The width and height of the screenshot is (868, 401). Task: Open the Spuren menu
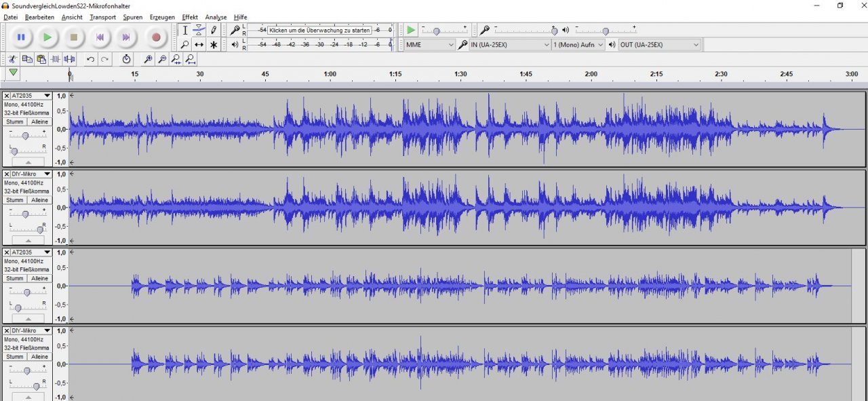133,17
